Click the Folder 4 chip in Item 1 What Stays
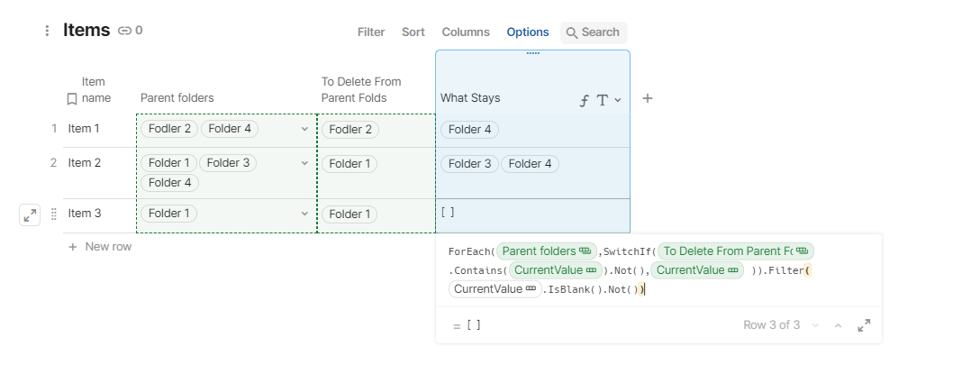This screenshot has width=980, height=392. pyautogui.click(x=469, y=130)
